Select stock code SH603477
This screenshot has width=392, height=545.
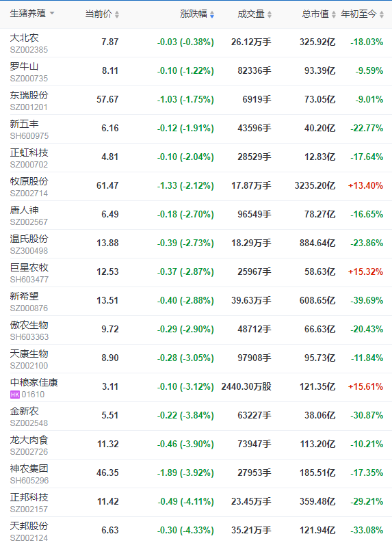click(29, 280)
